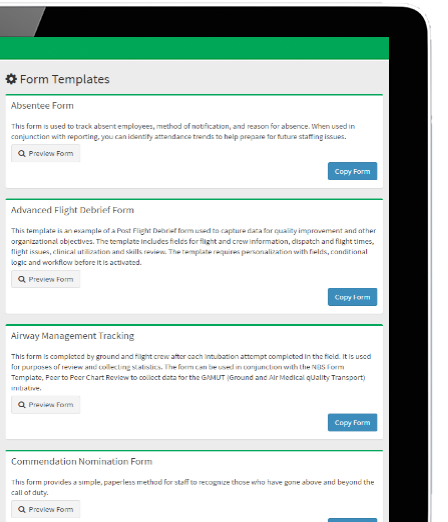Screen dimensions: 448x522
Task: Select the Airway Management Tracking title
Action: [73, 336]
